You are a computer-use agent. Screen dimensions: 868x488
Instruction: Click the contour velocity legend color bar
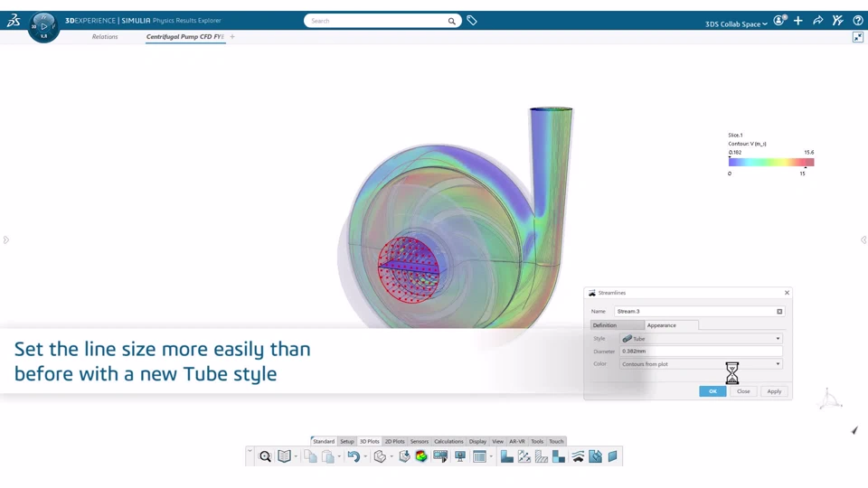pos(771,162)
